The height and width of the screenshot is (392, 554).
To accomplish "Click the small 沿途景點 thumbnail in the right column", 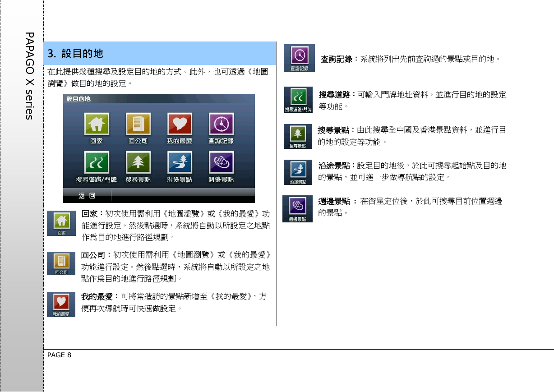I will 298,172.
